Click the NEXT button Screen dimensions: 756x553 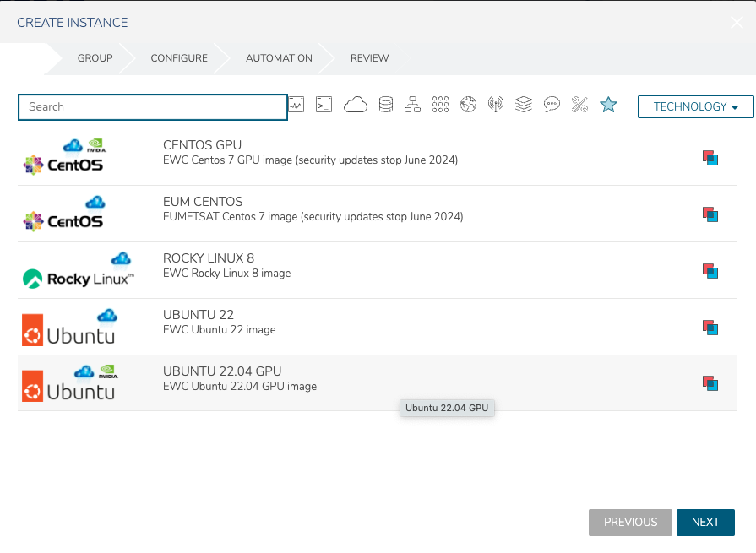[705, 522]
